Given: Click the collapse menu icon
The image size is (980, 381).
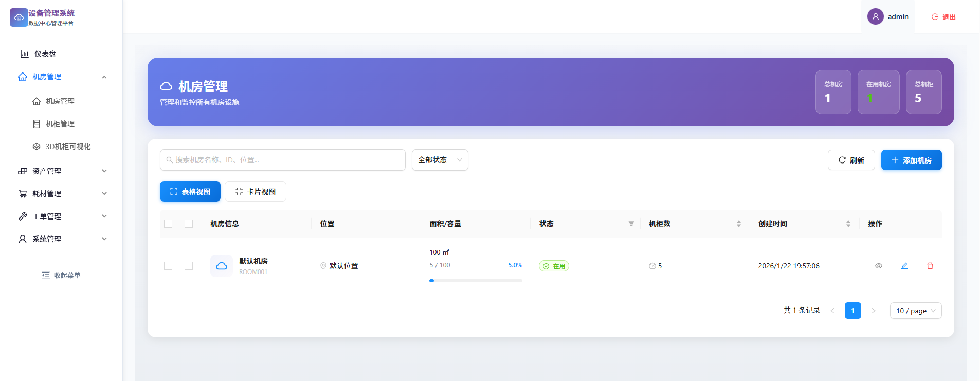Looking at the screenshot, I should pos(46,275).
